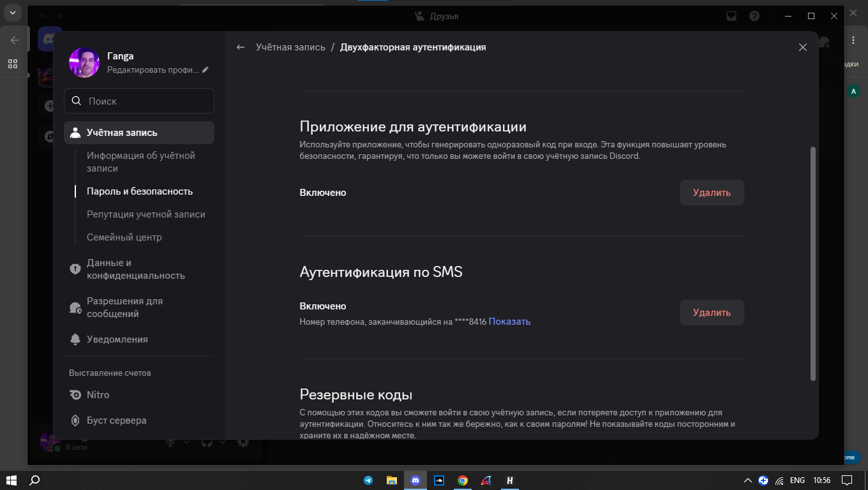
Task: Click the Друзья title in the Discord window
Action: pyautogui.click(x=443, y=16)
